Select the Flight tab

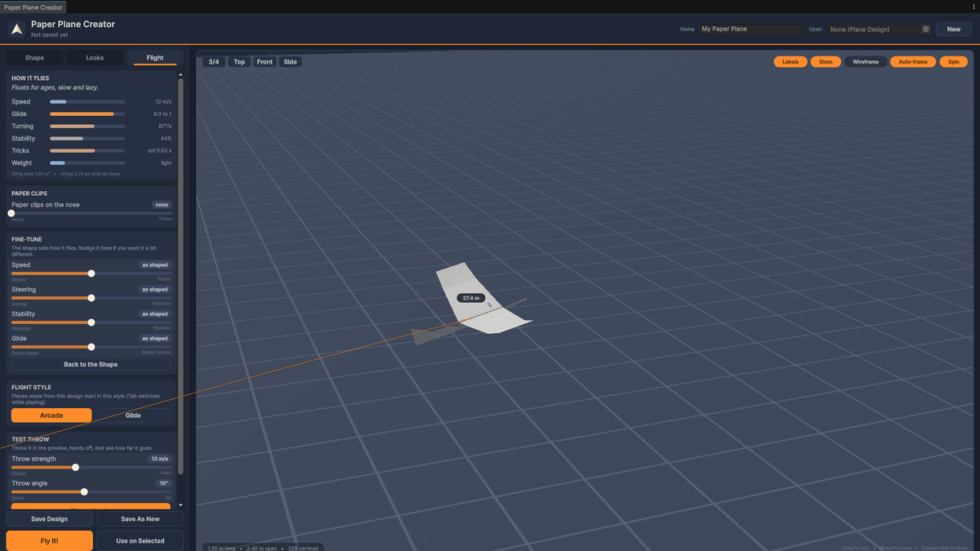click(155, 58)
